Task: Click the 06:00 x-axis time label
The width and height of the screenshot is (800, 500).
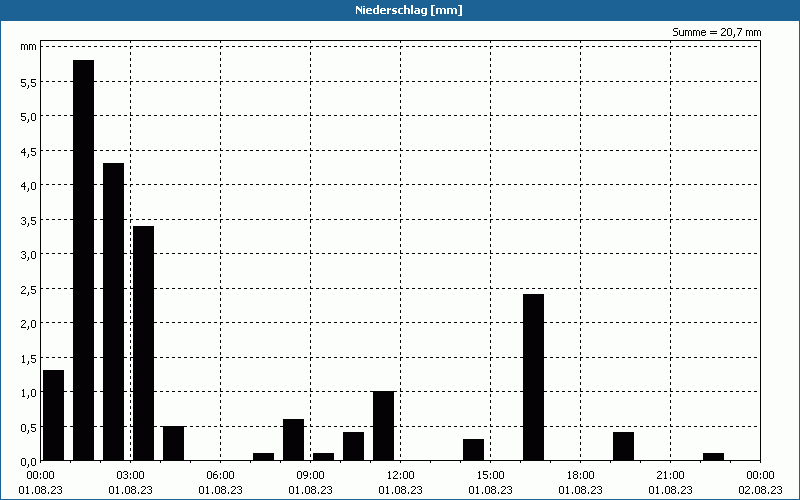Action: [x=220, y=476]
